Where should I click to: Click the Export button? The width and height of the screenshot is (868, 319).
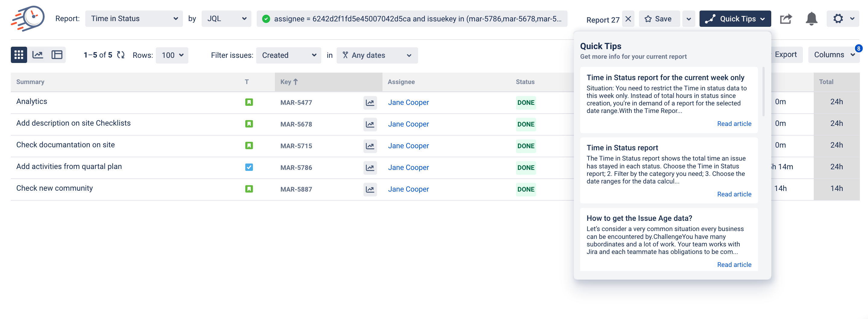pyautogui.click(x=786, y=54)
